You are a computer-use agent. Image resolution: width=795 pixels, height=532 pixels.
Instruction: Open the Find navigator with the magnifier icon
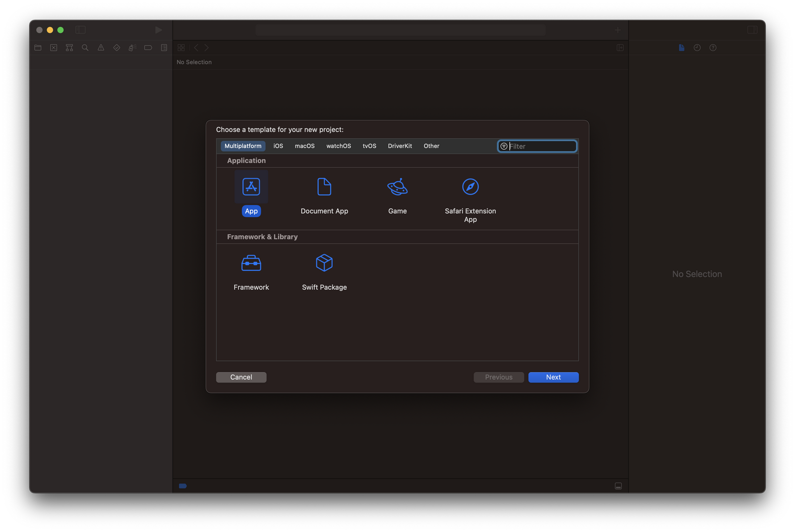click(x=85, y=47)
